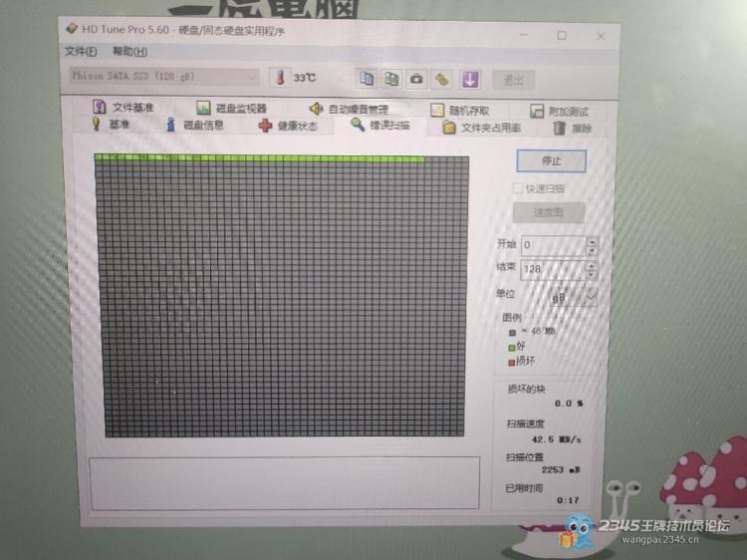Open the 自动噪音管理 tab
Viewport: 747px width, 560px height.
tap(350, 110)
